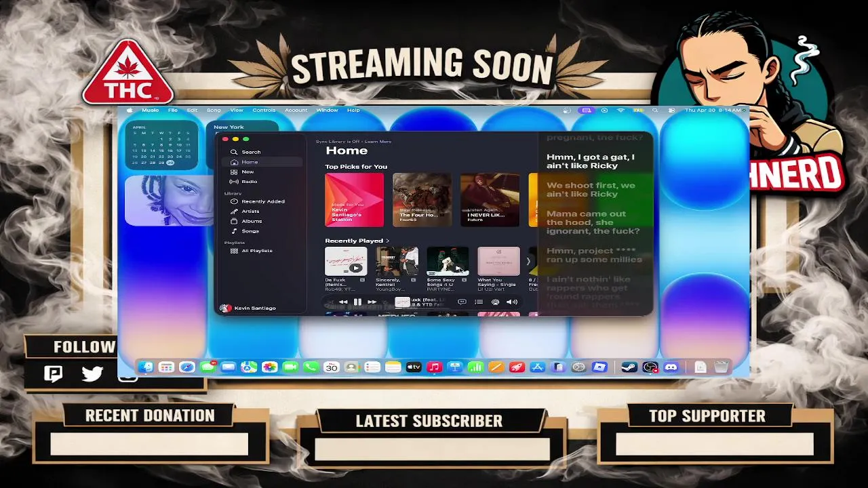Viewport: 868px width, 488px height.
Task: Jump to lyric "Hmm, I got a gat"
Action: (591, 161)
